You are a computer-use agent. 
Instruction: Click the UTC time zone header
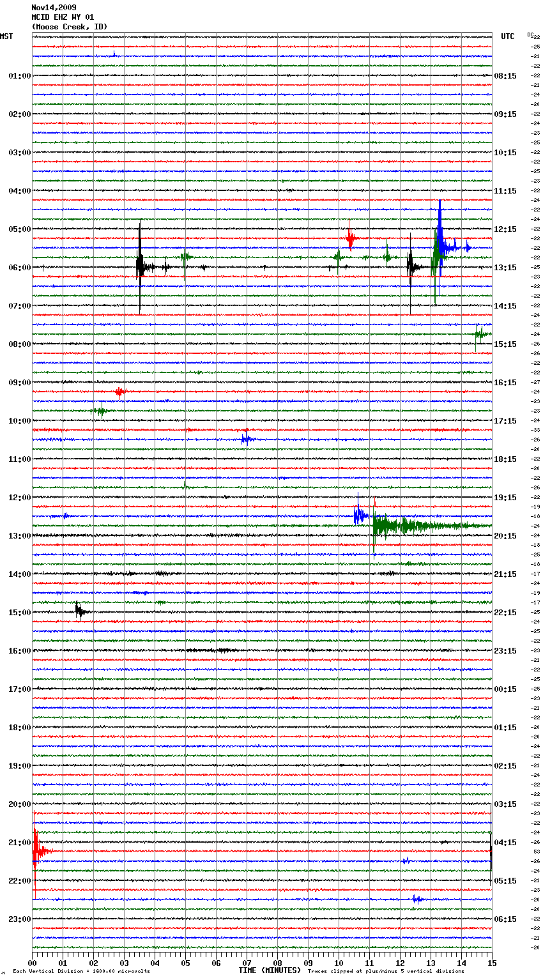tap(508, 36)
